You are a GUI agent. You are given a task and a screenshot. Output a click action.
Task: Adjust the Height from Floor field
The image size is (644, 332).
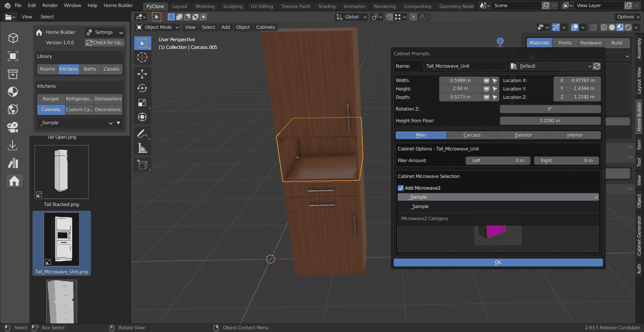click(x=550, y=121)
